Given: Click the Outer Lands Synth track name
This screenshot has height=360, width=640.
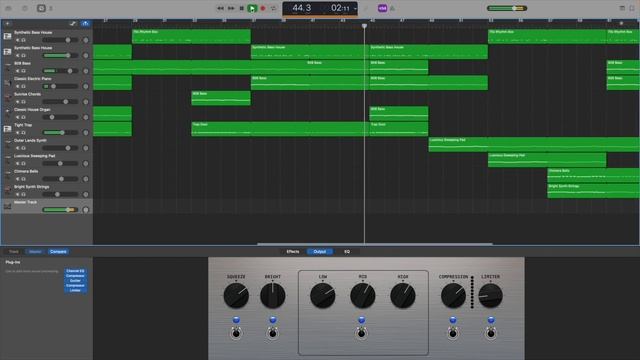Looking at the screenshot, I should (30, 140).
